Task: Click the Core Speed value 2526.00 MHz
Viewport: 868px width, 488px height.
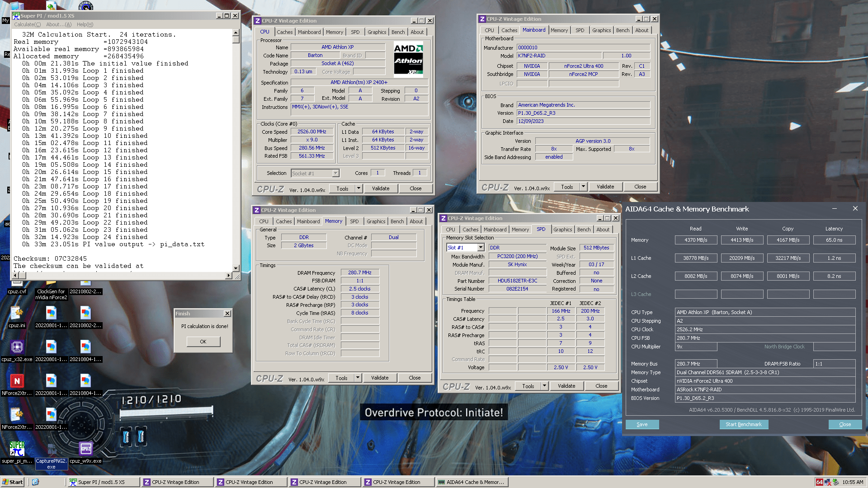Action: (312, 132)
